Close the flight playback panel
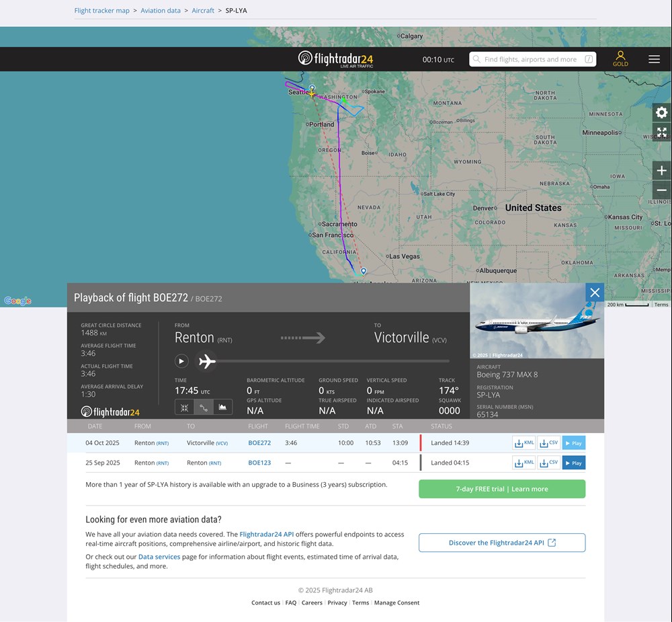 [x=595, y=293]
